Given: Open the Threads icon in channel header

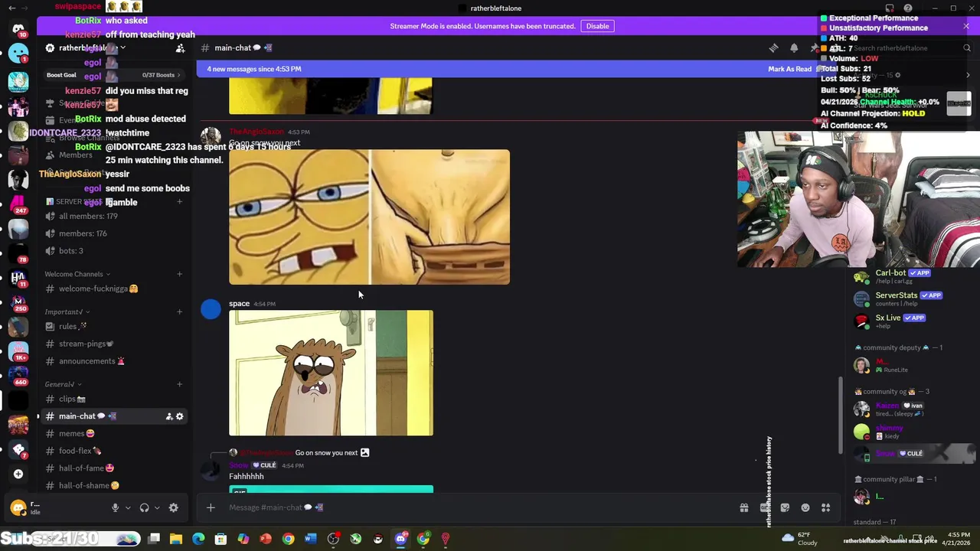Looking at the screenshot, I should point(773,47).
